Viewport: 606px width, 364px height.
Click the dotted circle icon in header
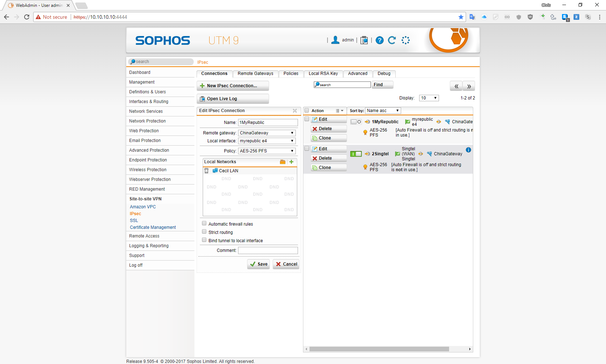(x=405, y=40)
